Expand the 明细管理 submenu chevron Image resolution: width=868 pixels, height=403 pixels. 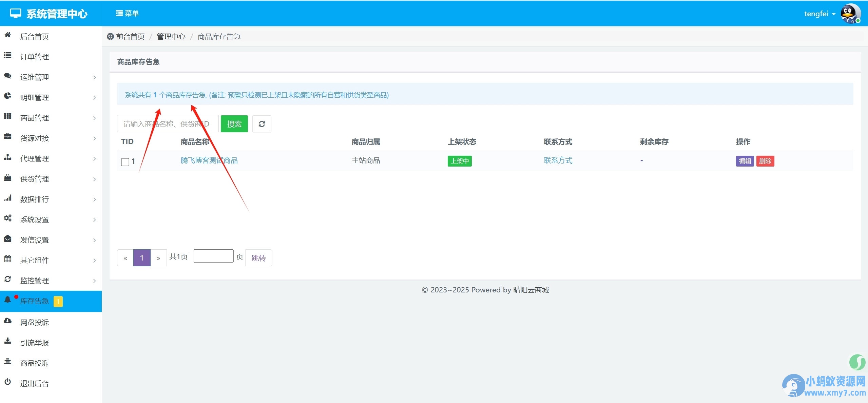[x=95, y=98]
